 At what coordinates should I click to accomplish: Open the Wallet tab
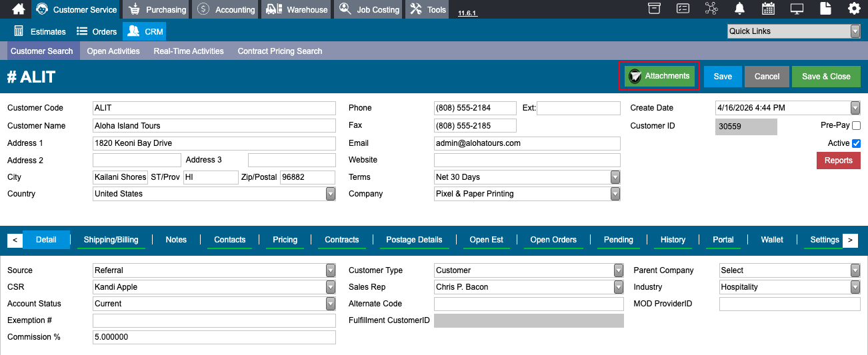click(772, 240)
